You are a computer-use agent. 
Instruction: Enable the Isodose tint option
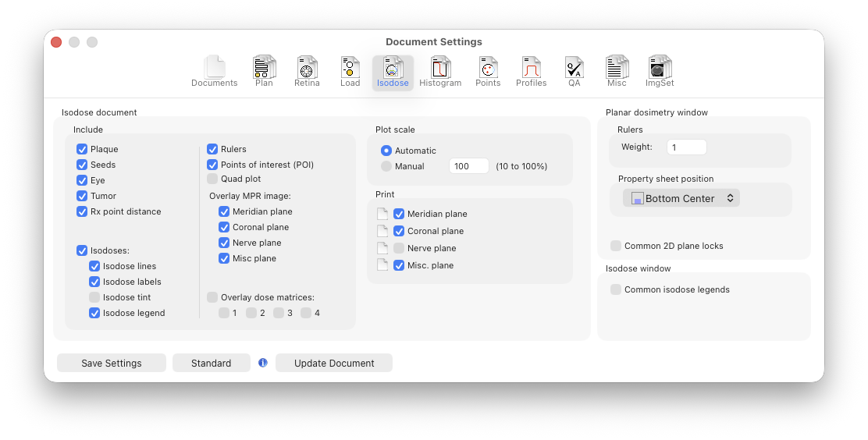(94, 297)
